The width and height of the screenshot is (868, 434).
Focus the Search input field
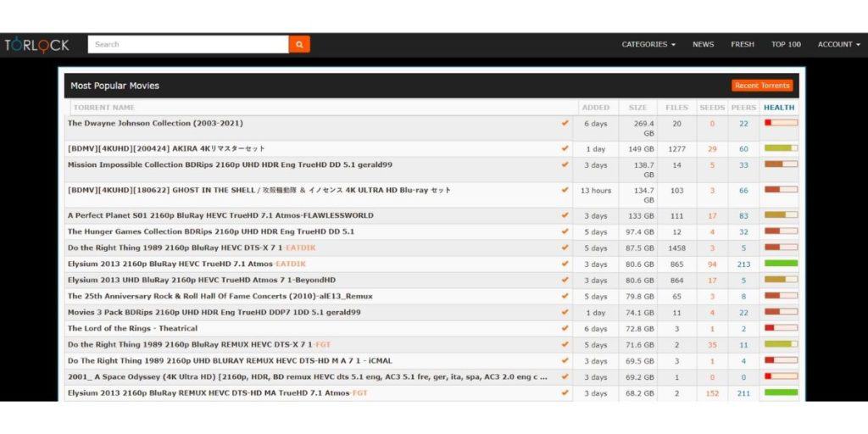[x=188, y=44]
